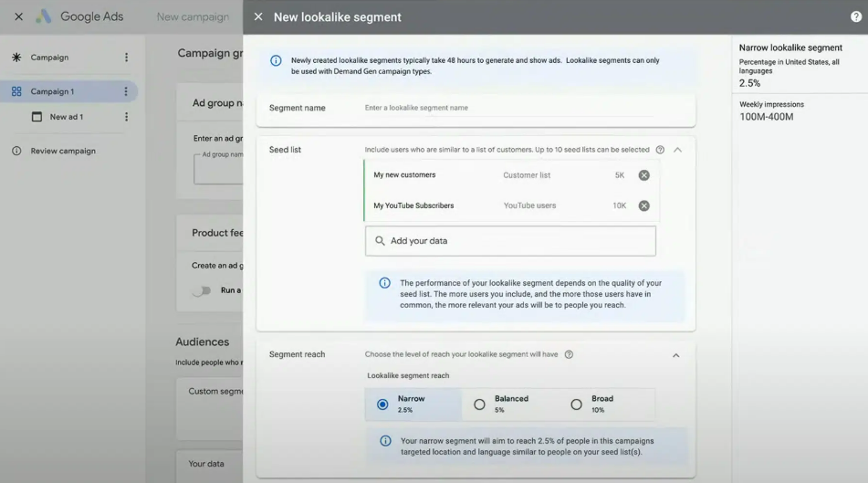868x483 pixels.
Task: Click Narrow lookalike segment heading
Action: tap(790, 47)
